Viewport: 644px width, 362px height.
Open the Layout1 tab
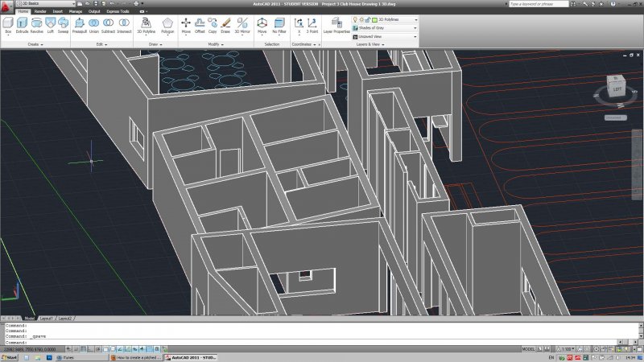click(x=46, y=319)
